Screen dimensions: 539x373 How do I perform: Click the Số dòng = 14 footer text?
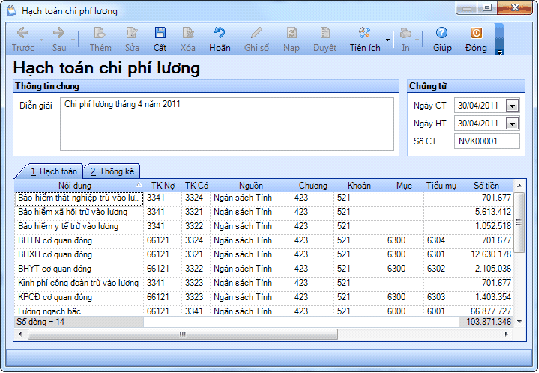40,322
